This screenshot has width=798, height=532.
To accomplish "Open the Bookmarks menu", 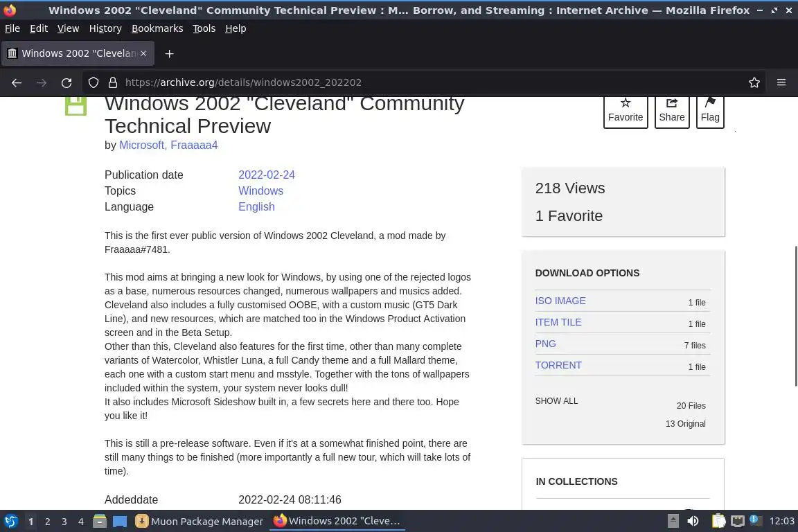I will click(157, 28).
